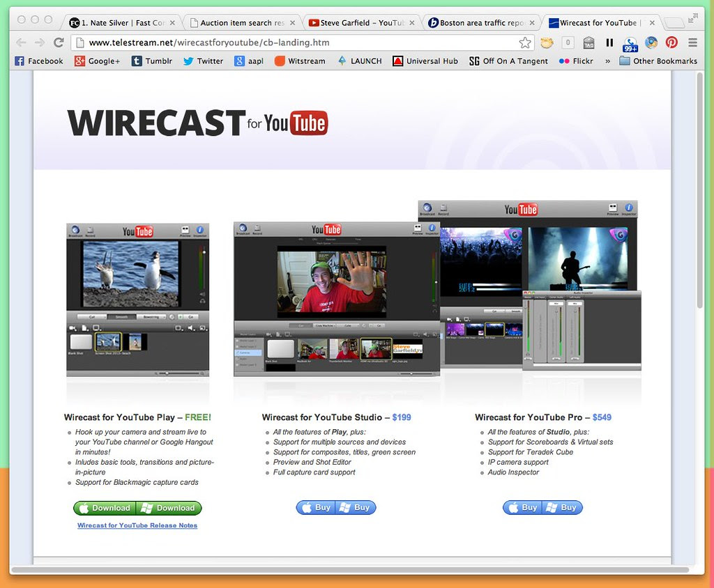The width and height of the screenshot is (714, 588).
Task: Open the Facebook bookmark
Action: pyautogui.click(x=39, y=61)
